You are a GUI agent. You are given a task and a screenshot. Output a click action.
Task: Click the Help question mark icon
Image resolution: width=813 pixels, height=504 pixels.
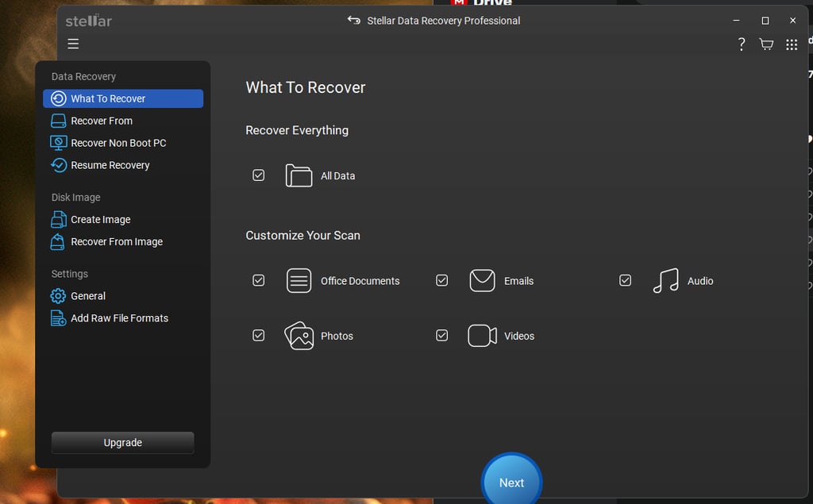coord(742,44)
